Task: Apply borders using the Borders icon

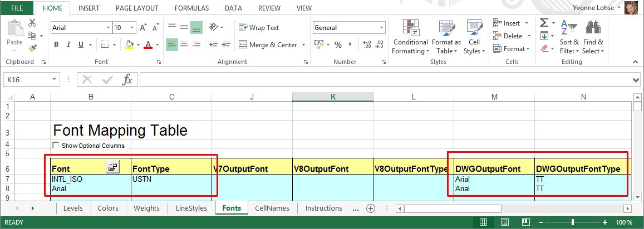Action: pos(105,44)
